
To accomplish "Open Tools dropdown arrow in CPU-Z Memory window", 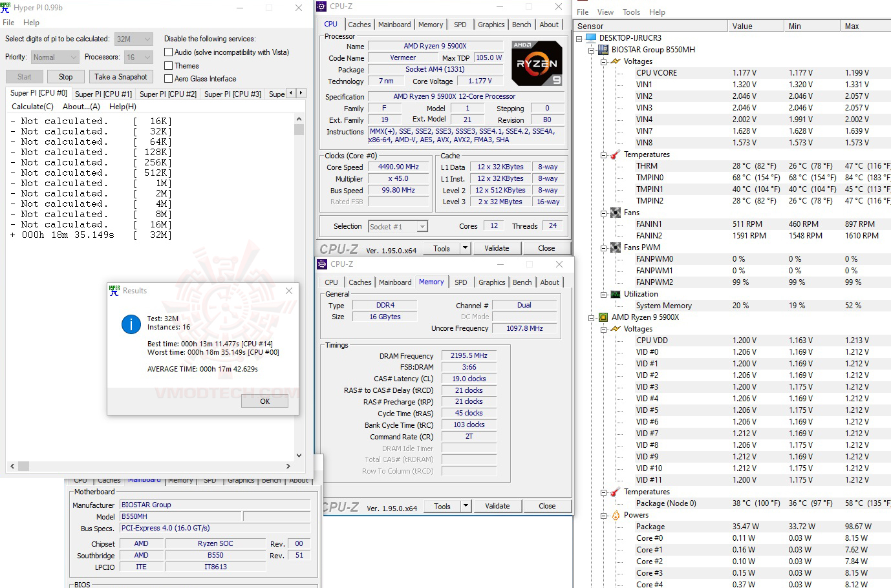I will 466,506.
